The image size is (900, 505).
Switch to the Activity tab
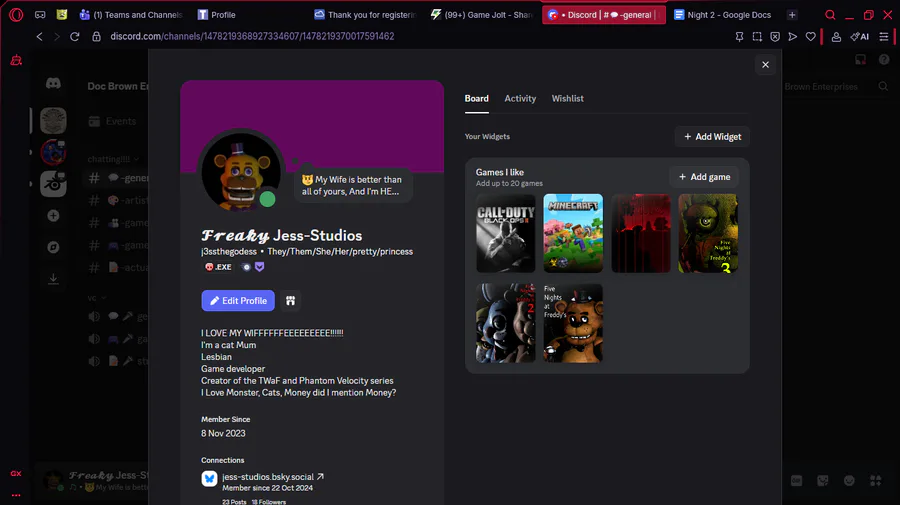pos(520,99)
